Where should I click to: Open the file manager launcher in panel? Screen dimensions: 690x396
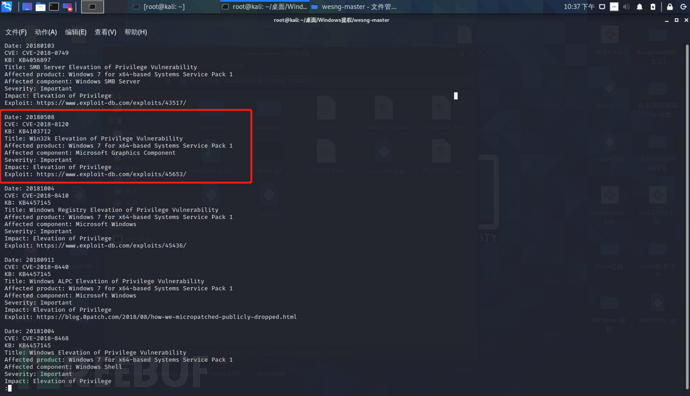[x=40, y=7]
